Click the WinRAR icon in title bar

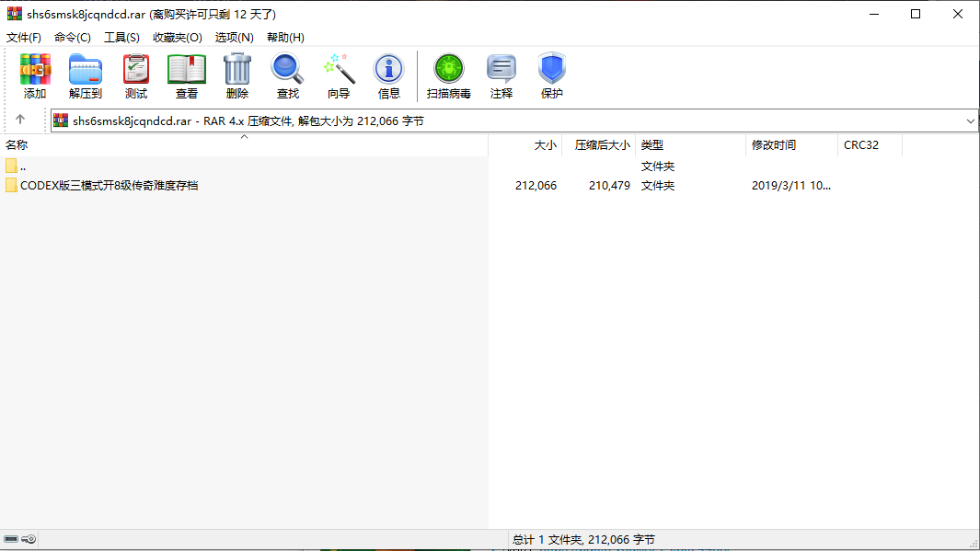[15, 14]
